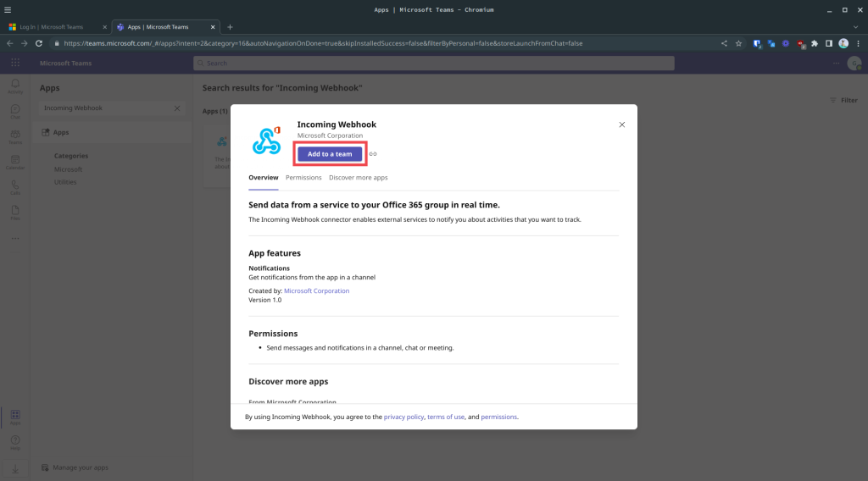Click the Version 1.0 text
Image resolution: width=868 pixels, height=481 pixels.
tap(264, 301)
